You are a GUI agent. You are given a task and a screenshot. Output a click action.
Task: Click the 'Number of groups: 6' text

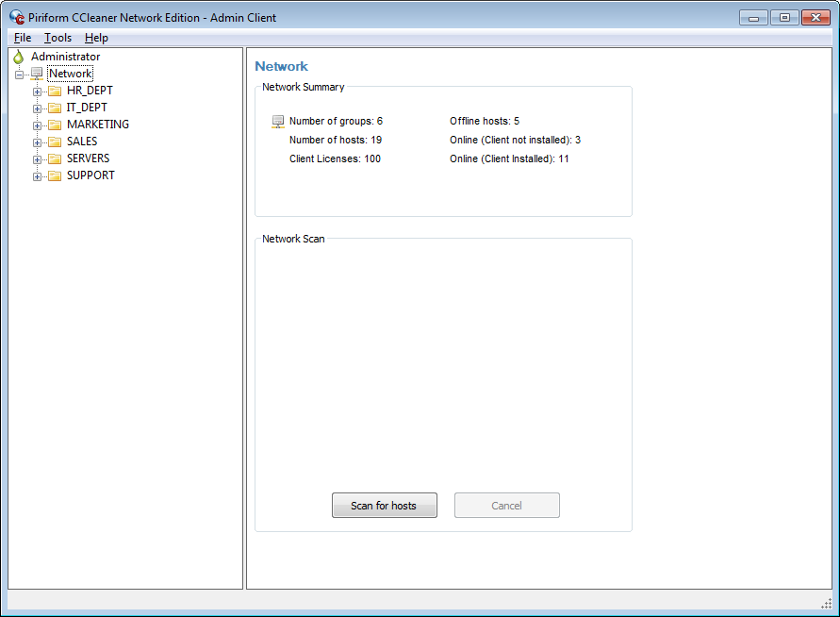(x=336, y=121)
